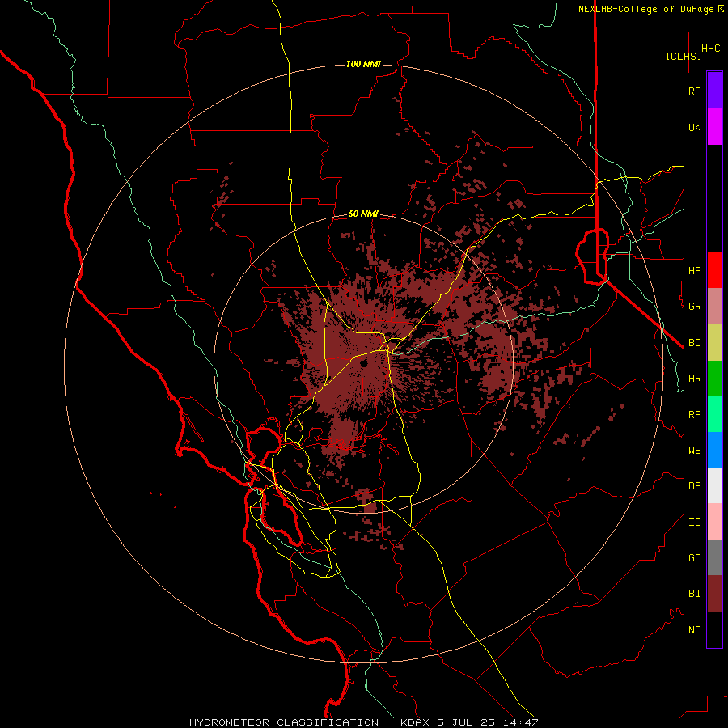Click the [CLAS] units label
The width and height of the screenshot is (728, 728).
click(684, 56)
